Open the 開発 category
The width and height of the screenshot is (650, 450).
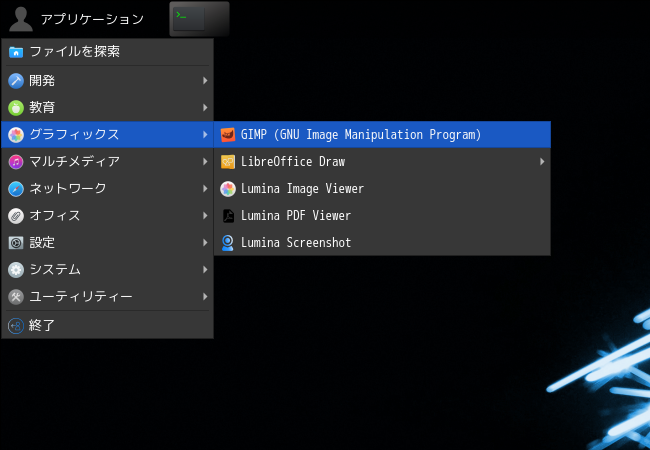(x=107, y=81)
